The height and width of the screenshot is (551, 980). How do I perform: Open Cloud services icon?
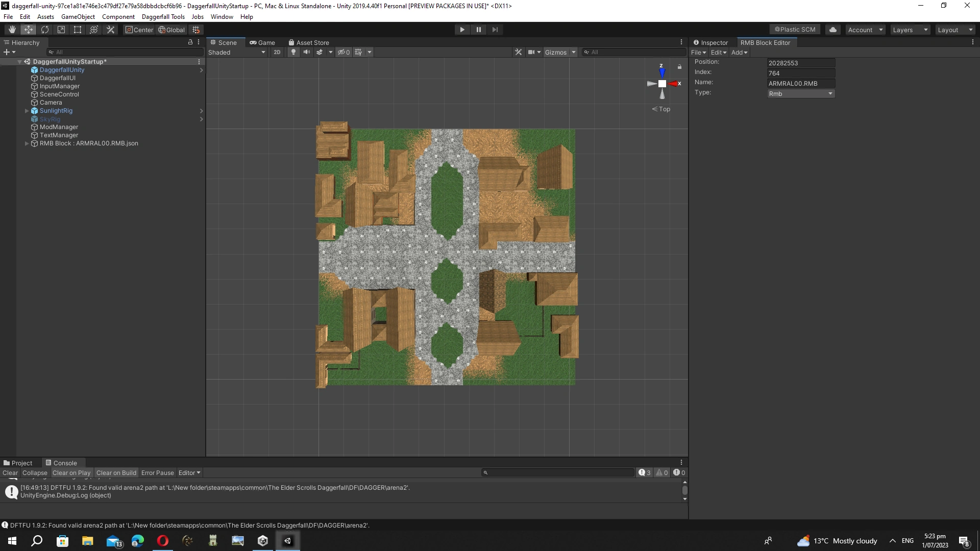pyautogui.click(x=832, y=30)
